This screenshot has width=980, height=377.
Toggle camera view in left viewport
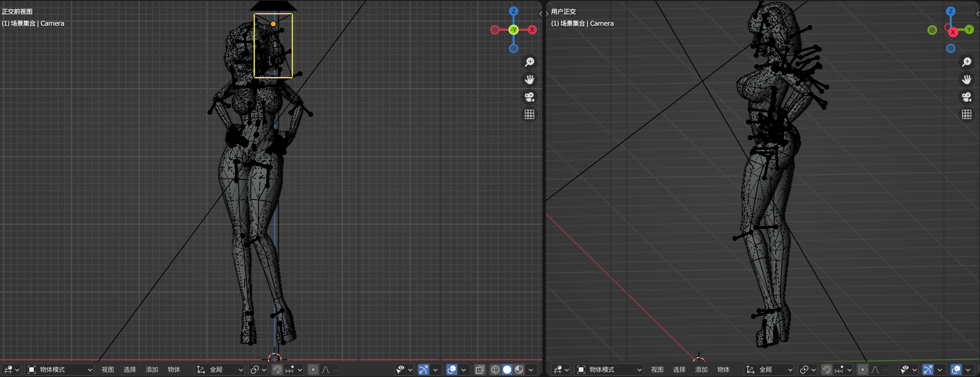point(530,97)
